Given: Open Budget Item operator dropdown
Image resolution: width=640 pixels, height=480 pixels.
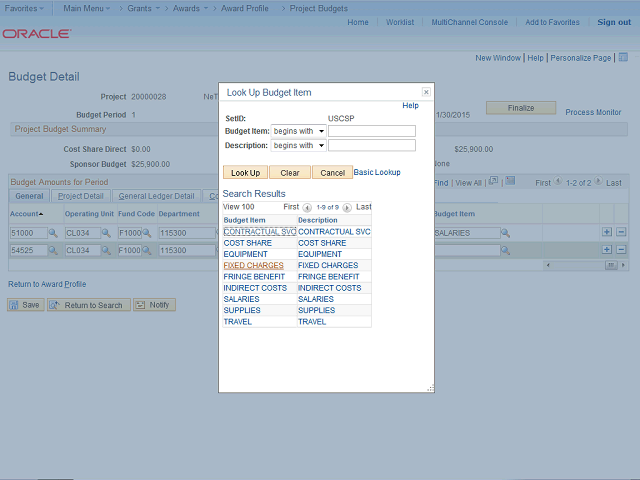Looking at the screenshot, I should point(299,131).
